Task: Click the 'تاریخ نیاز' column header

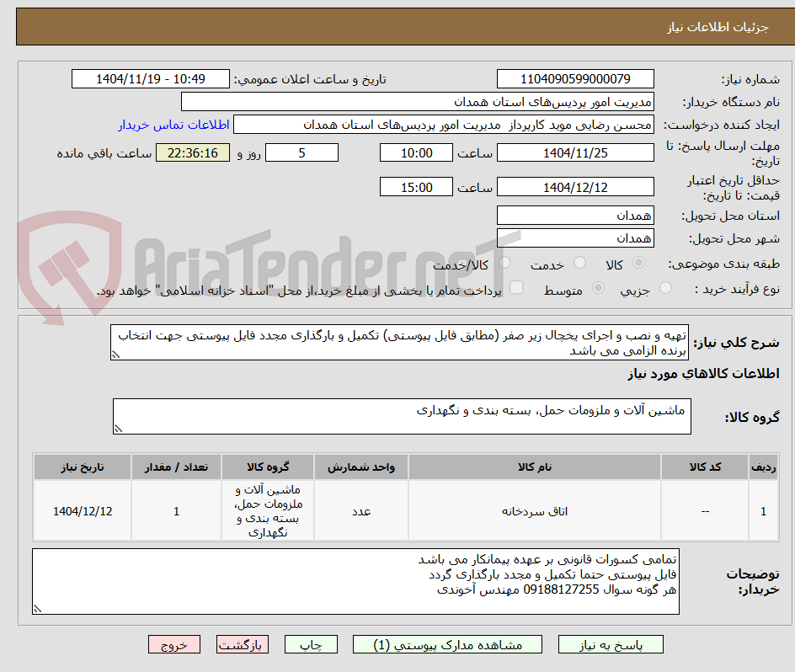Action: click(83, 467)
